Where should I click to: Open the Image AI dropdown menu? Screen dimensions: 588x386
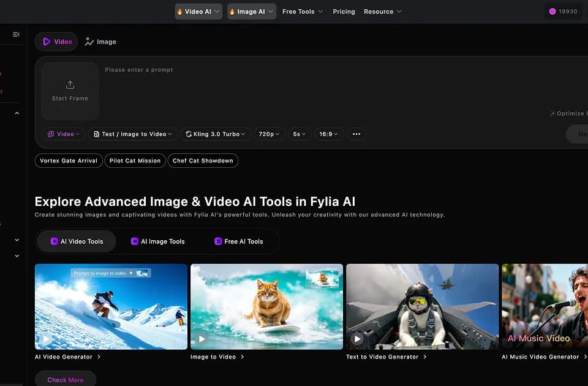pos(252,12)
